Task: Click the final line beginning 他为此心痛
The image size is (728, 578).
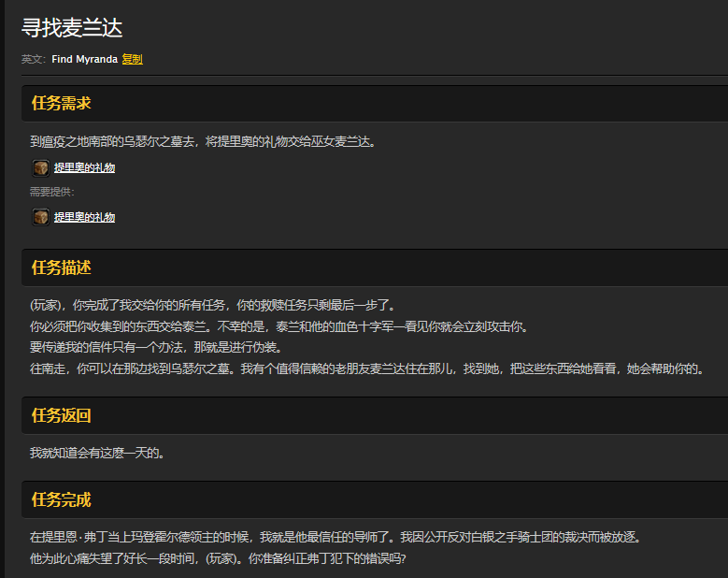Action: click(x=218, y=558)
